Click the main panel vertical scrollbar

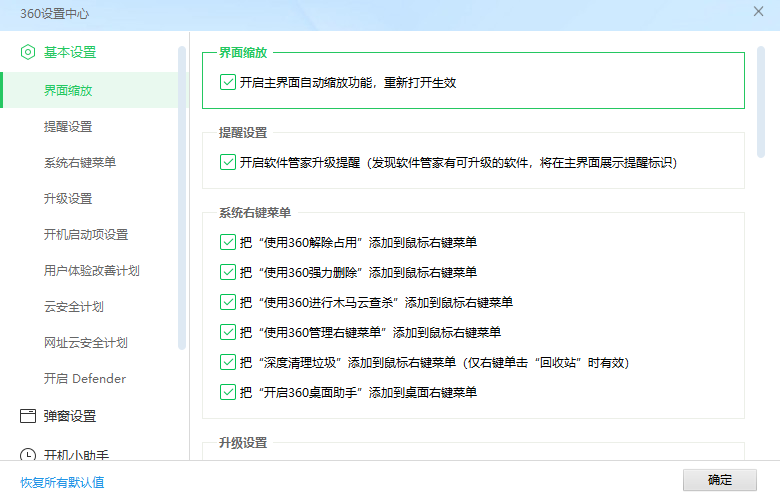tap(761, 102)
